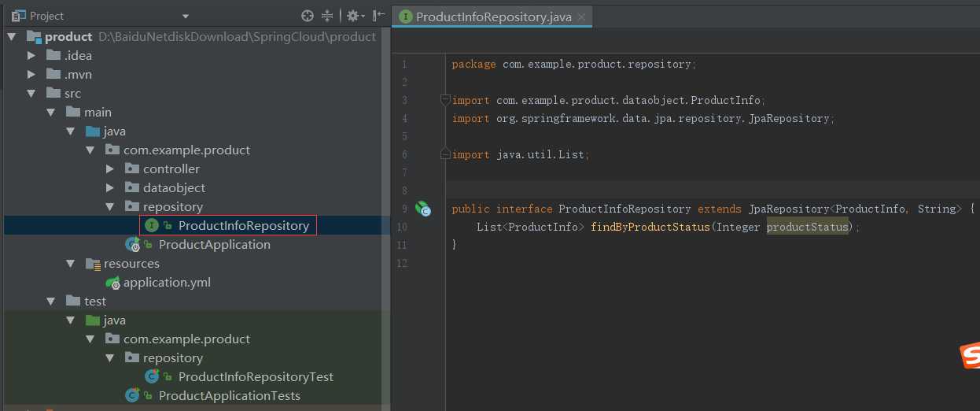The width and height of the screenshot is (980, 411).
Task: Close the ProductInfoRepository.java tab
Action: point(580,17)
